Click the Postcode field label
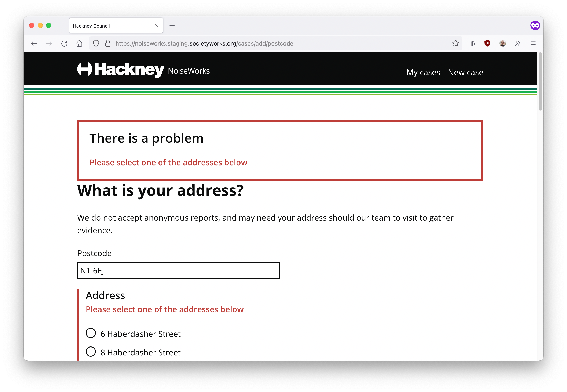Image resolution: width=567 pixels, height=392 pixels. (x=94, y=254)
